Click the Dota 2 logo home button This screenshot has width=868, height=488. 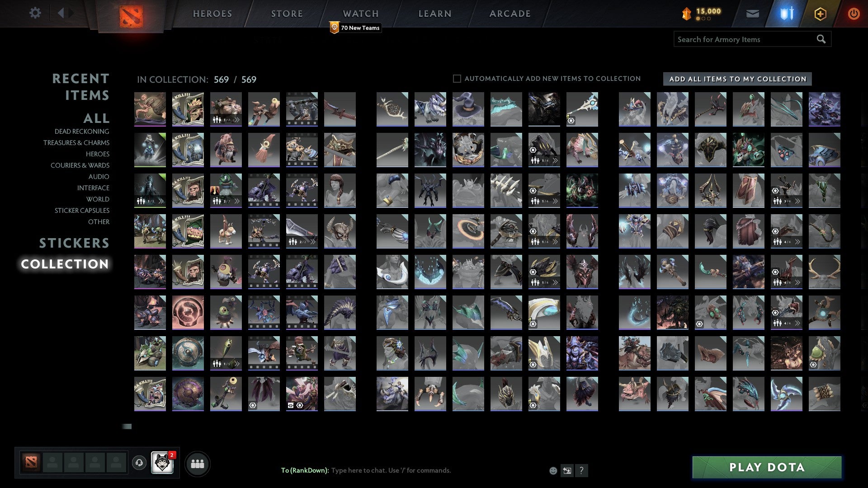[131, 16]
